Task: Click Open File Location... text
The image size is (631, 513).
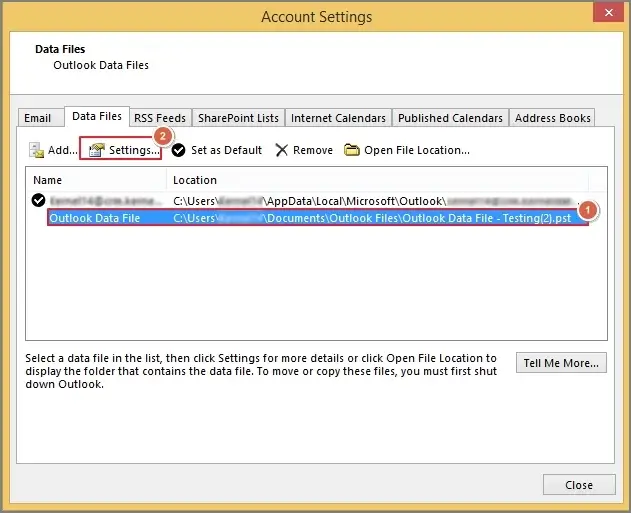Action: 417,150
